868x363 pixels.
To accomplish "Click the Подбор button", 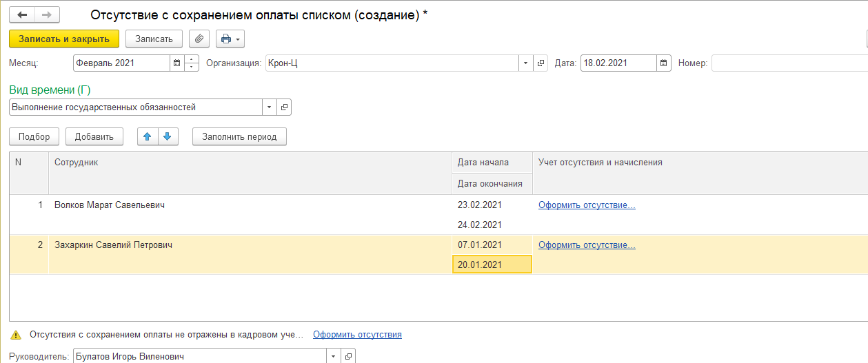I will 34,136.
